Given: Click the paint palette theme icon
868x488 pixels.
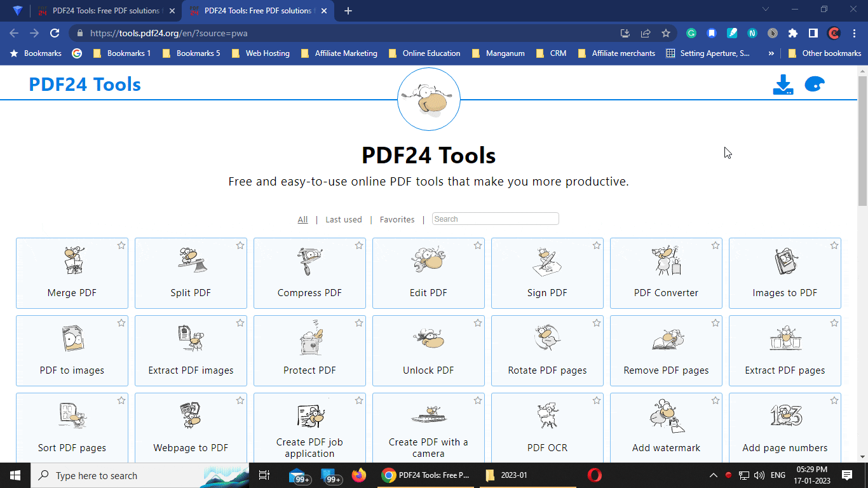Looking at the screenshot, I should coord(814,85).
